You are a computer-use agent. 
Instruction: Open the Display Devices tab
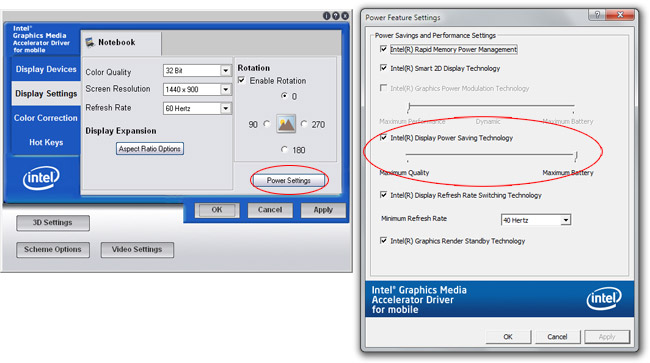[46, 69]
